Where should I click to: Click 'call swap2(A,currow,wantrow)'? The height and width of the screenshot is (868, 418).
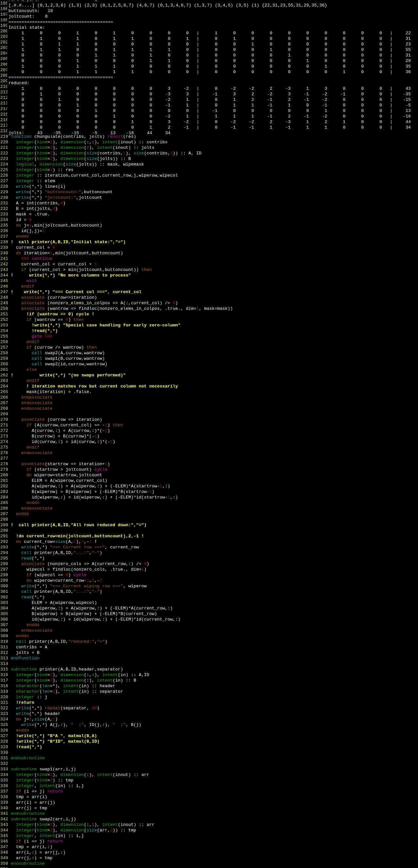tap(68, 353)
